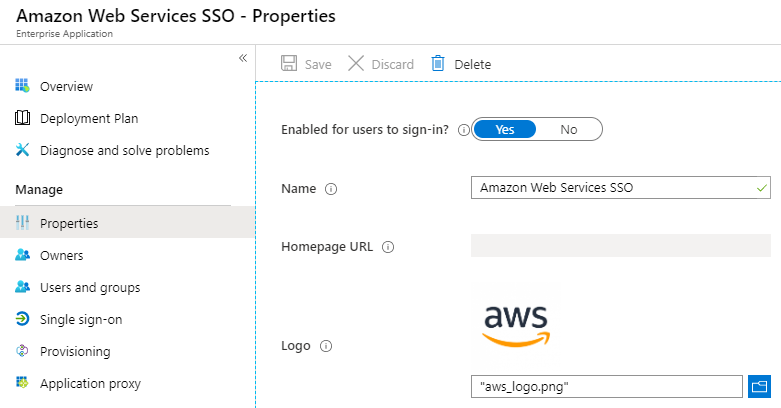Set sign-in enabled toggle to No
Image resolution: width=781 pixels, height=408 pixels.
pos(569,129)
